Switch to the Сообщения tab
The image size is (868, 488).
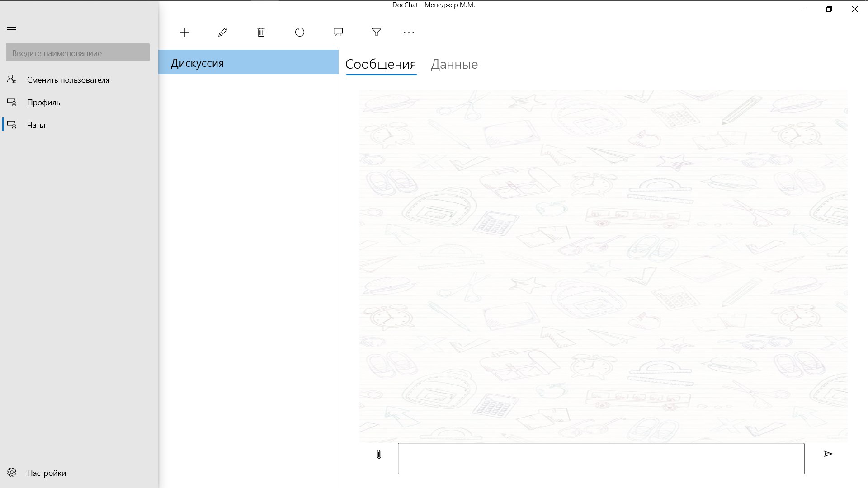(381, 64)
